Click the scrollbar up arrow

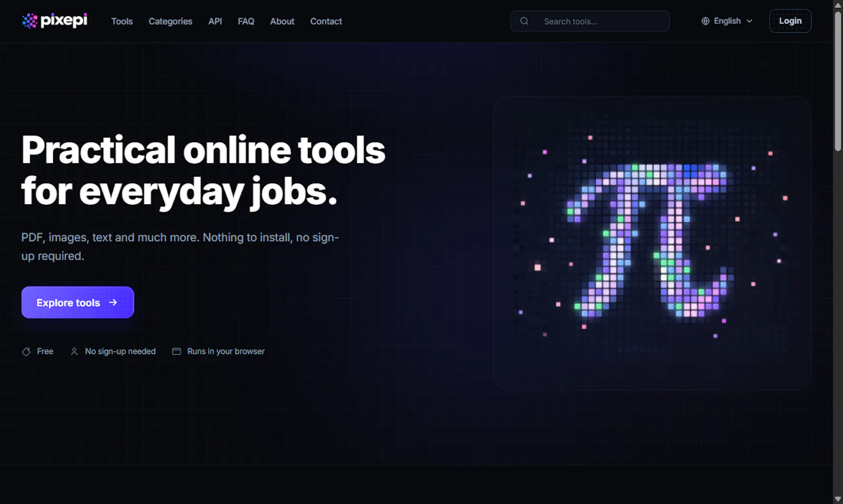[838, 5]
